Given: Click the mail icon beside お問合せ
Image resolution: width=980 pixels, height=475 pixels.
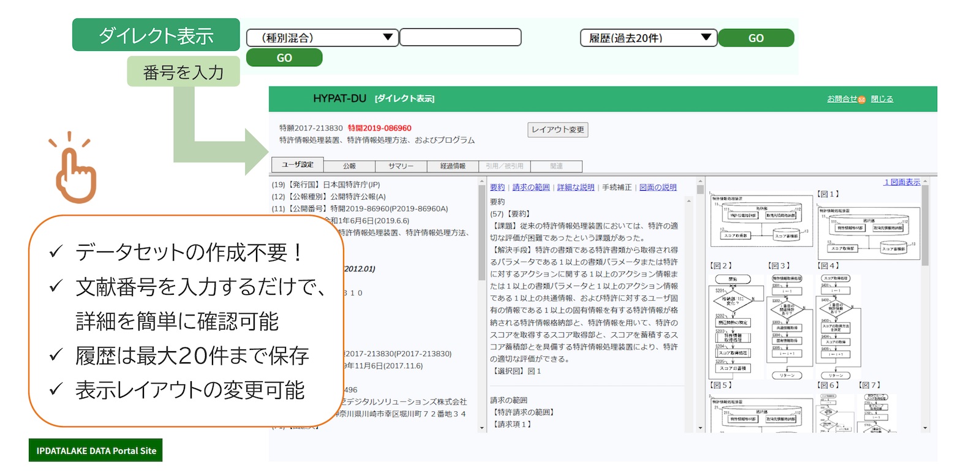Looking at the screenshot, I should point(862,99).
